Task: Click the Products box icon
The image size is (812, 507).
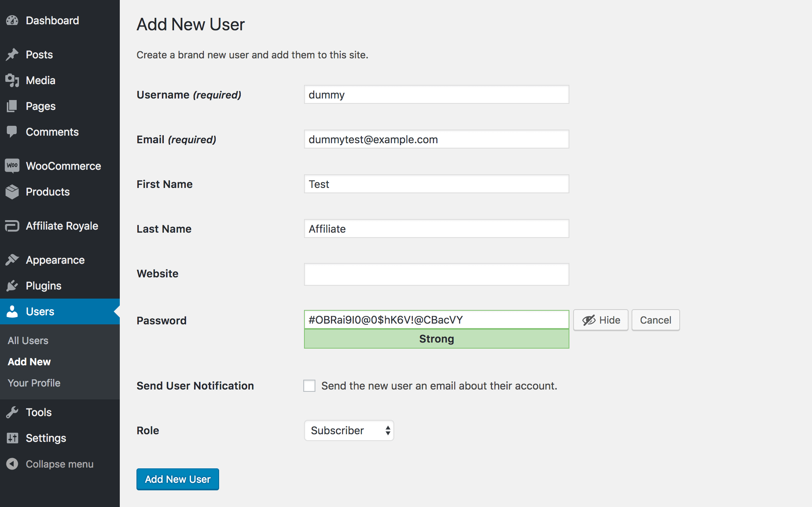Action: [12, 192]
